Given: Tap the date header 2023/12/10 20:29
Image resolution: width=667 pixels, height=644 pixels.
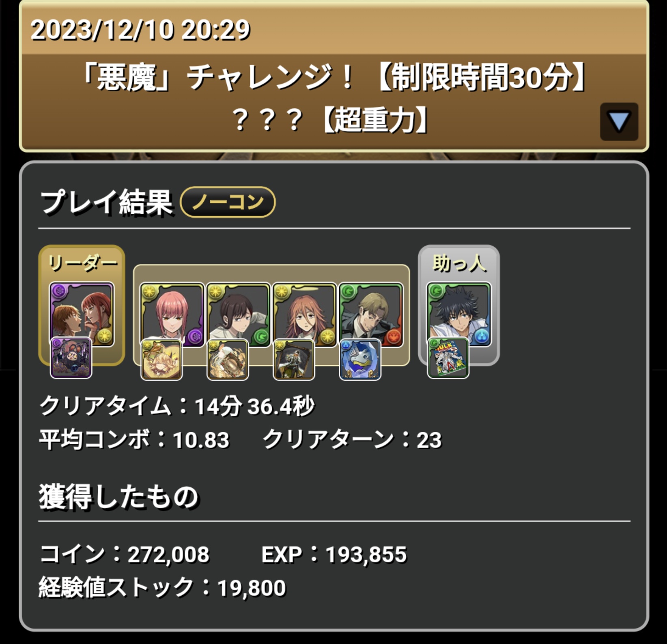Looking at the screenshot, I should tap(140, 30).
